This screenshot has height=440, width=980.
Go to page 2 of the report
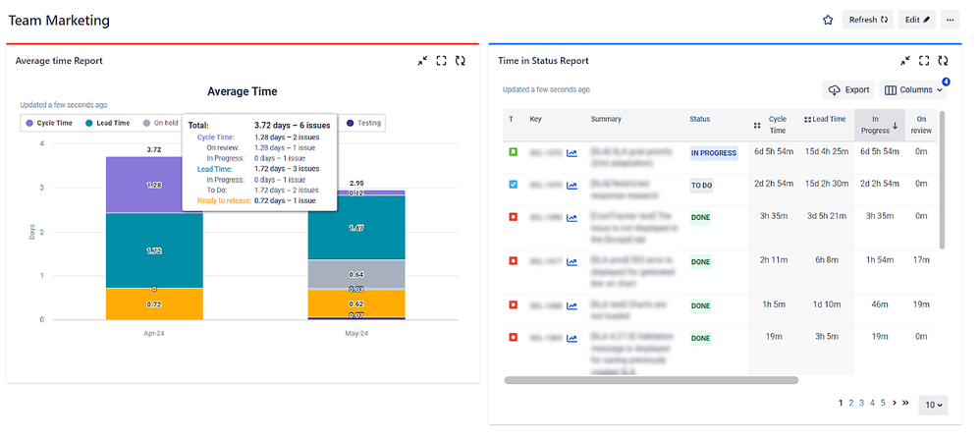[850, 403]
